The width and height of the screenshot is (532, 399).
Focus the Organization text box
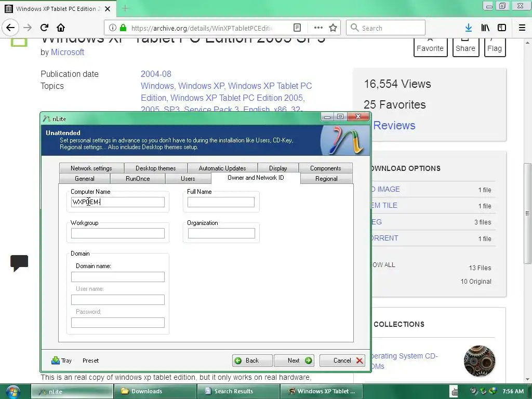[x=221, y=233]
